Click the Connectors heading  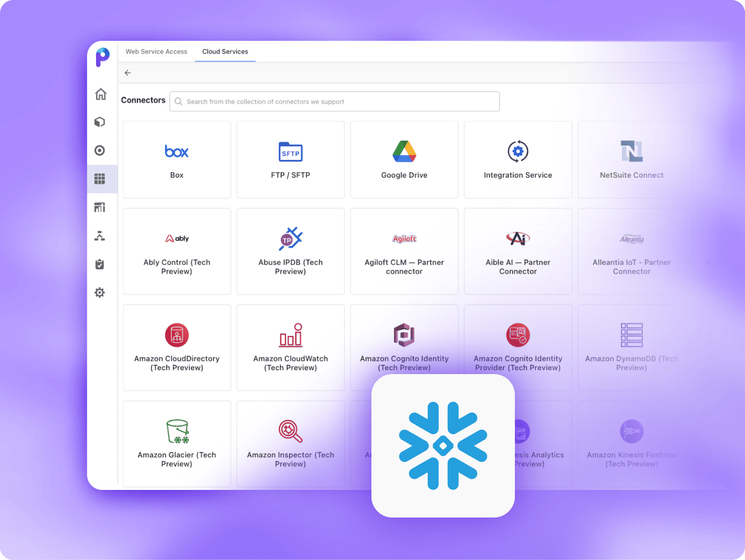pos(143,100)
